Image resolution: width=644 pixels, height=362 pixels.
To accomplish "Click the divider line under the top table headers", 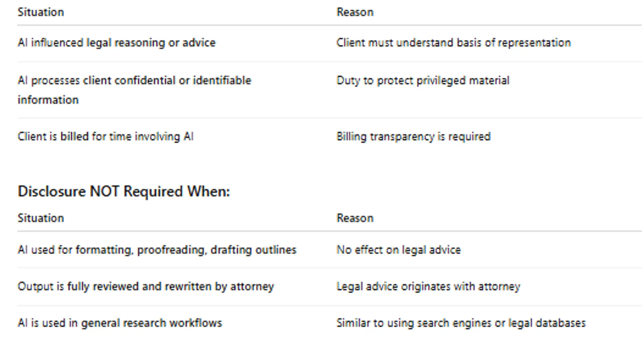I will tap(329, 25).
